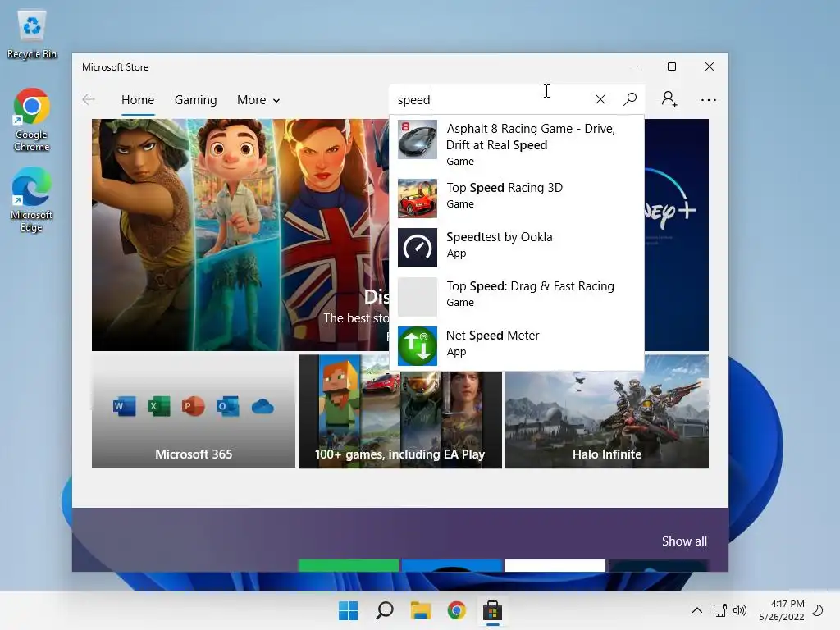
Task: Select 'Asphalt 8 Racing Game' suggestion
Action: pos(517,144)
